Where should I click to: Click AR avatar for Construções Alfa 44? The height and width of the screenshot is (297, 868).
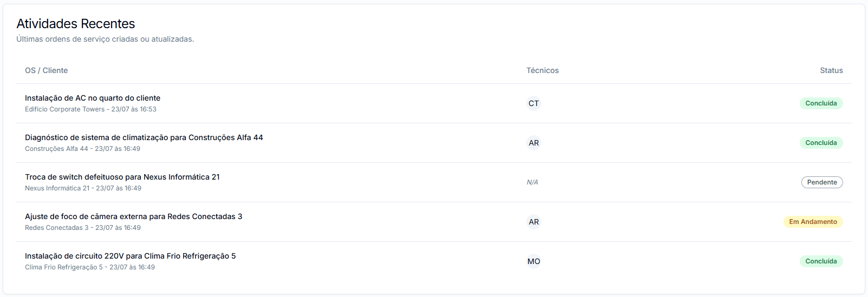coord(534,143)
